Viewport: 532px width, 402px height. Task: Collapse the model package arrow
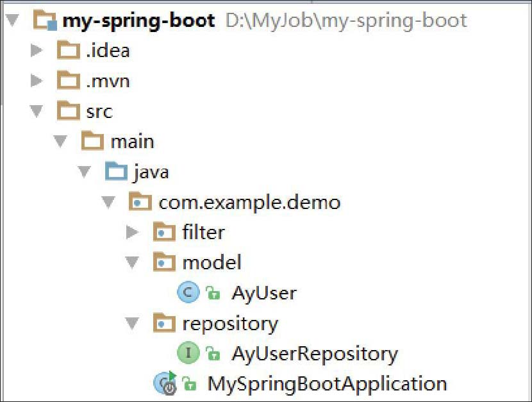coord(132,263)
